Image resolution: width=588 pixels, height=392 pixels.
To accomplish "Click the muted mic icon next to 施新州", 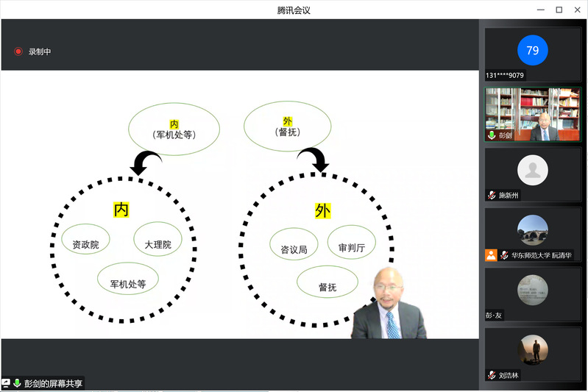I will coord(492,196).
